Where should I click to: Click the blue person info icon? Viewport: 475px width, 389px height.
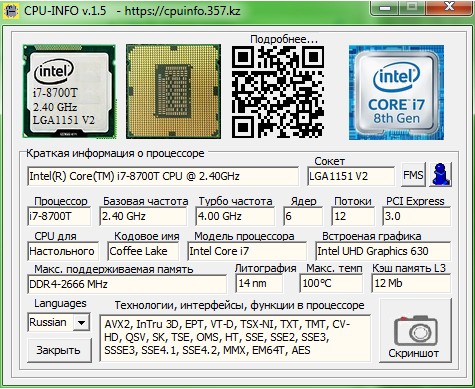pos(440,174)
